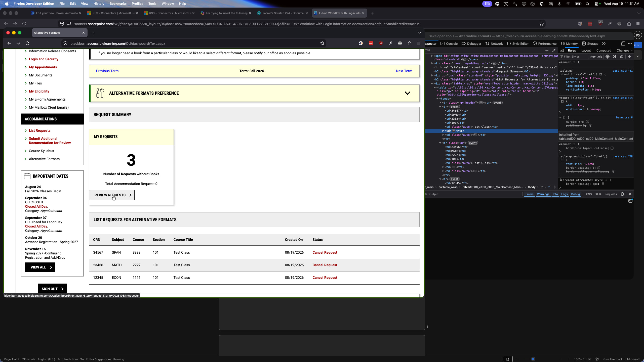Screen dimensions: 644x362
Task: Toggle the Errors filter in console
Action: (529, 194)
